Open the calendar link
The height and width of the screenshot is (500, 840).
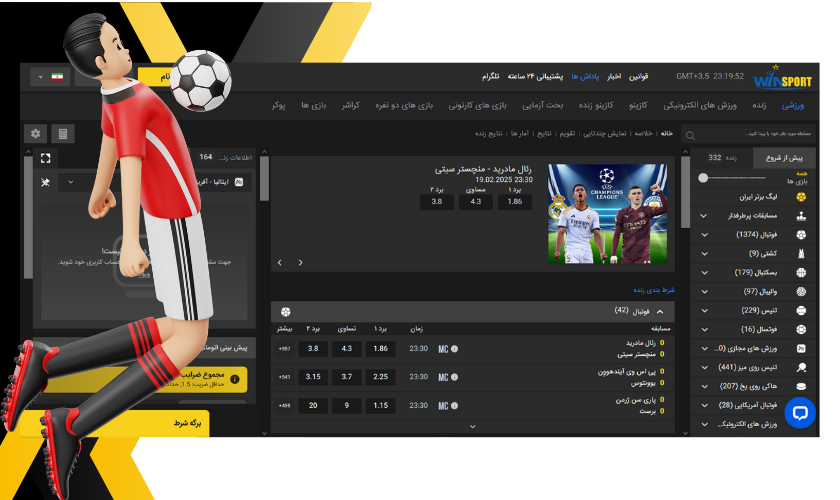click(567, 133)
